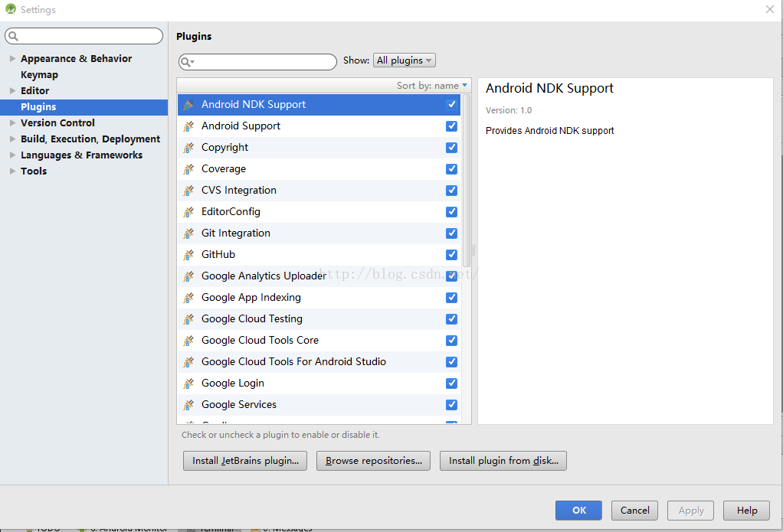Click the Google Services plugin icon
This screenshot has width=783, height=532.
[x=188, y=405]
